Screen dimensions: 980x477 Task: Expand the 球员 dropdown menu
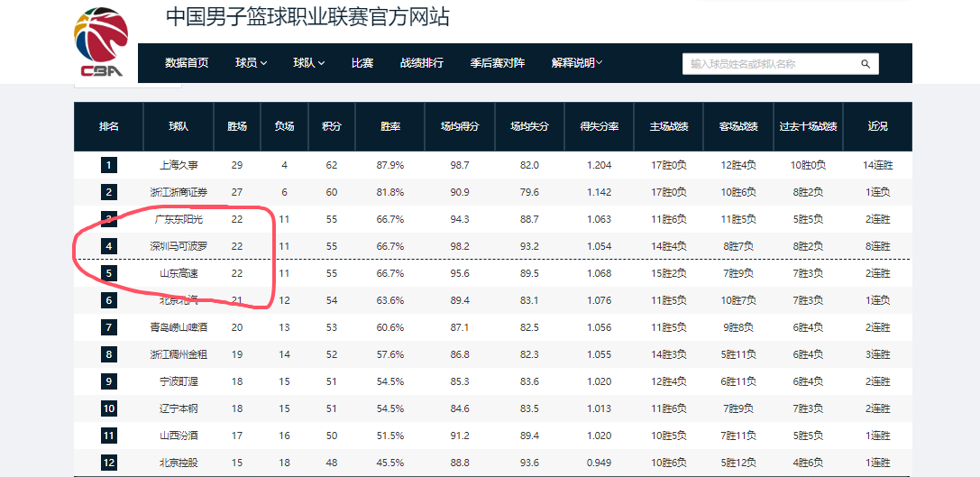[x=251, y=63]
